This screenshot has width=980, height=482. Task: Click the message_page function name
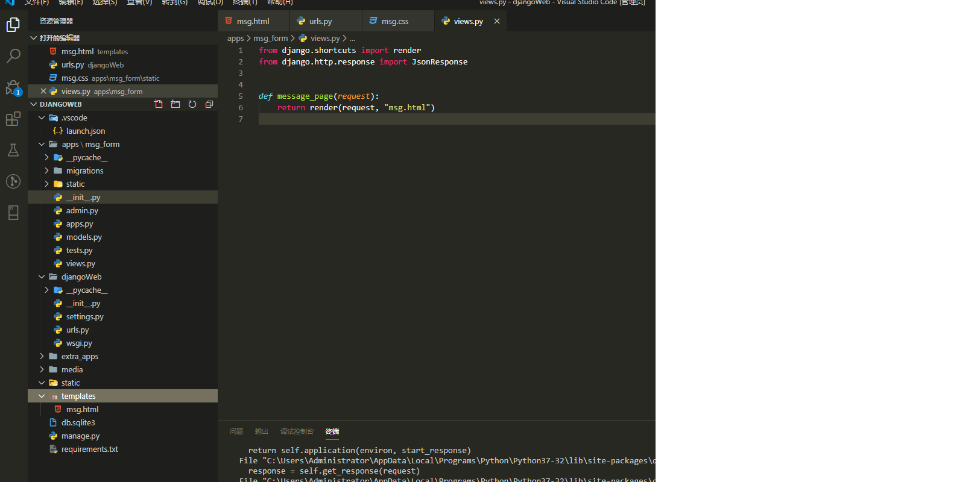305,96
